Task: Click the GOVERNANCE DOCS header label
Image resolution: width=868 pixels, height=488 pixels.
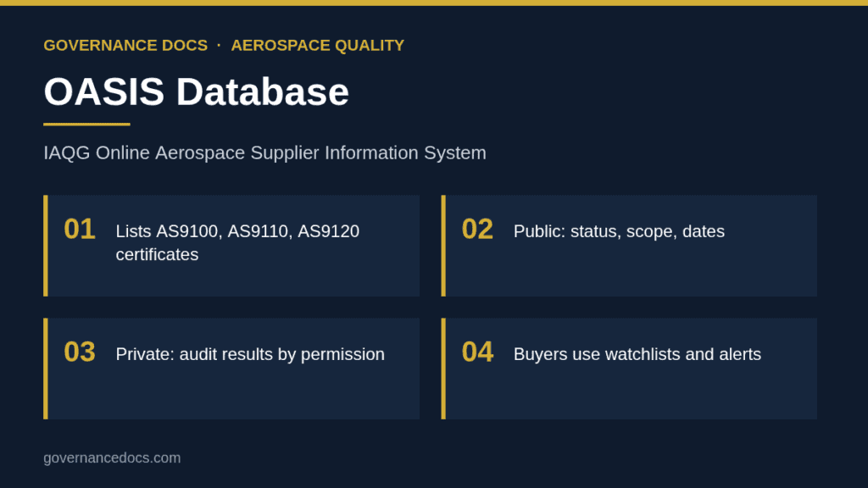Action: click(x=125, y=46)
